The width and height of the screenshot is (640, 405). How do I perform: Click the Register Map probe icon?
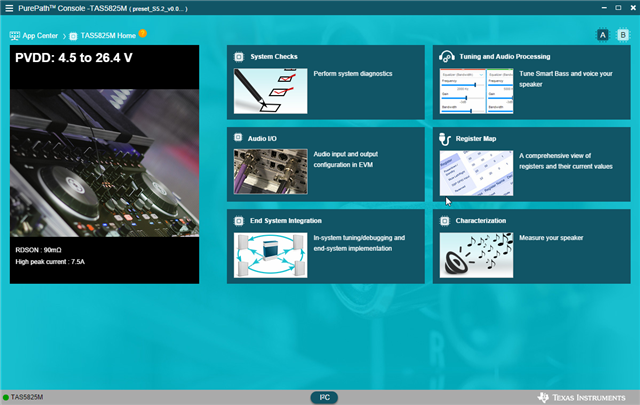445,139
